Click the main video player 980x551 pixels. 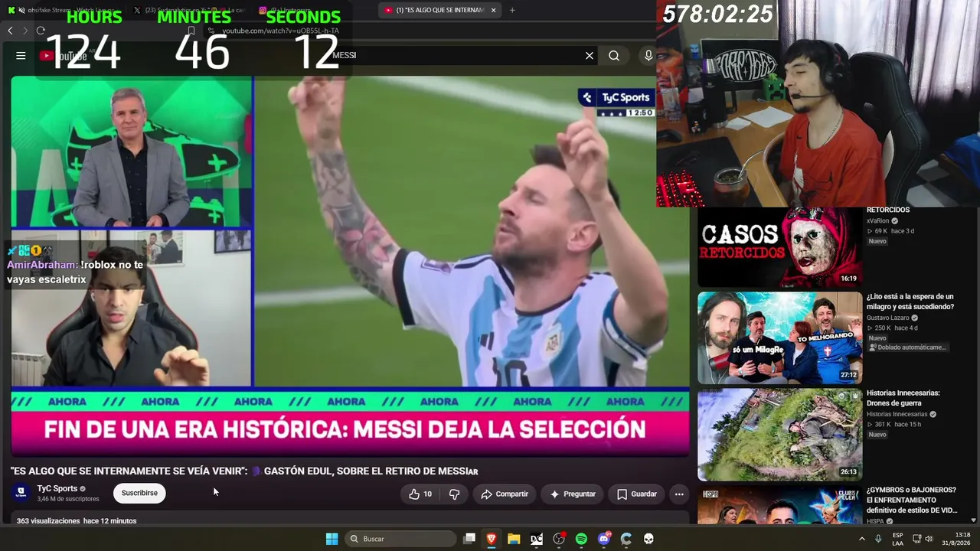coord(350,266)
